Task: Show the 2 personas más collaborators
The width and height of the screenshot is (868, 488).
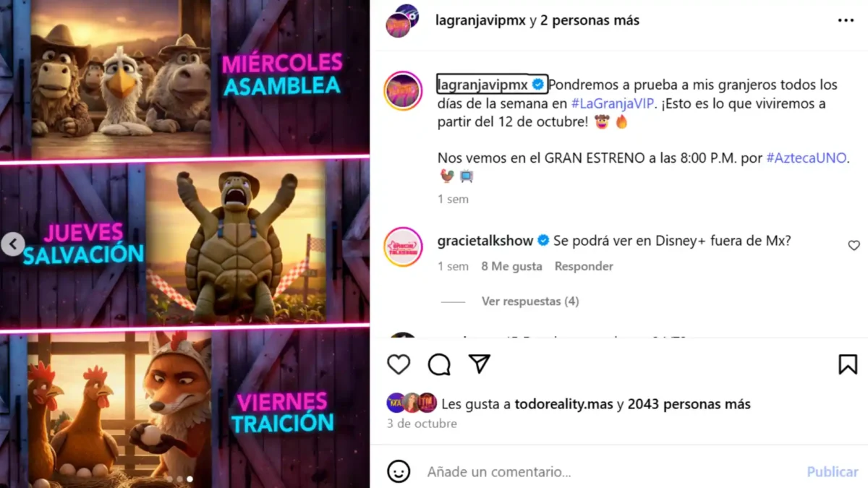Action: click(590, 21)
